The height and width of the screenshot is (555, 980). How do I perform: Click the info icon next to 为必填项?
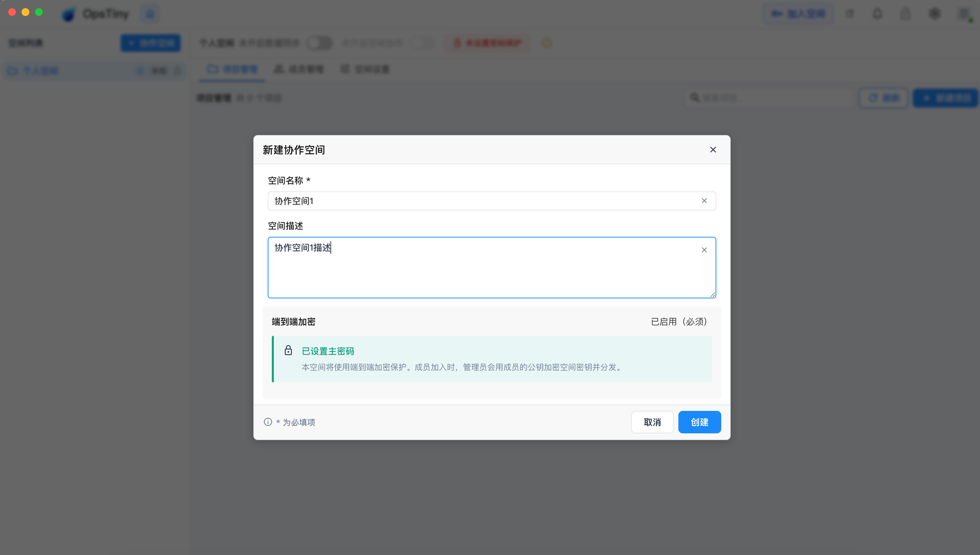268,422
